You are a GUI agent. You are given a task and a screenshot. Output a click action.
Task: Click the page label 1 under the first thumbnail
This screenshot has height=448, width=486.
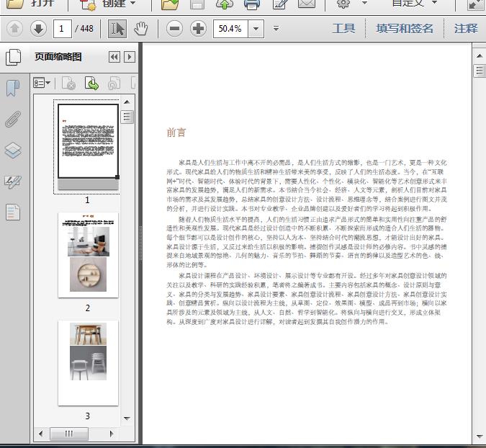pyautogui.click(x=87, y=200)
